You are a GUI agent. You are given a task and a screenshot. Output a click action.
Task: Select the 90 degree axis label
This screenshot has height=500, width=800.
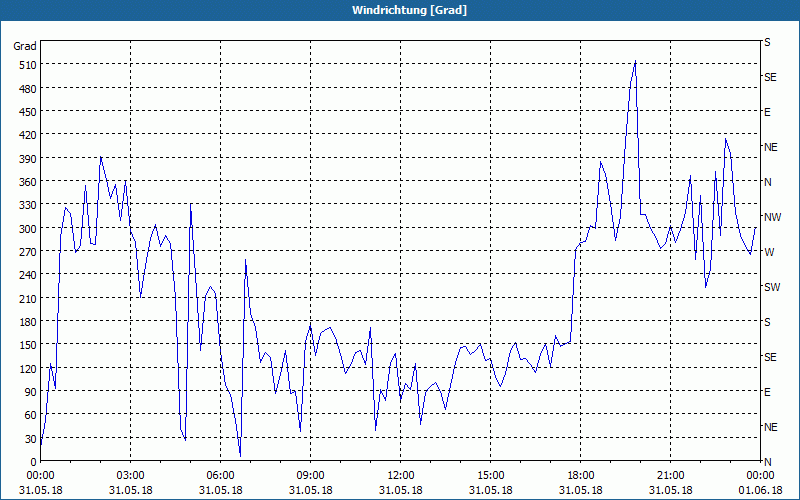(x=31, y=392)
